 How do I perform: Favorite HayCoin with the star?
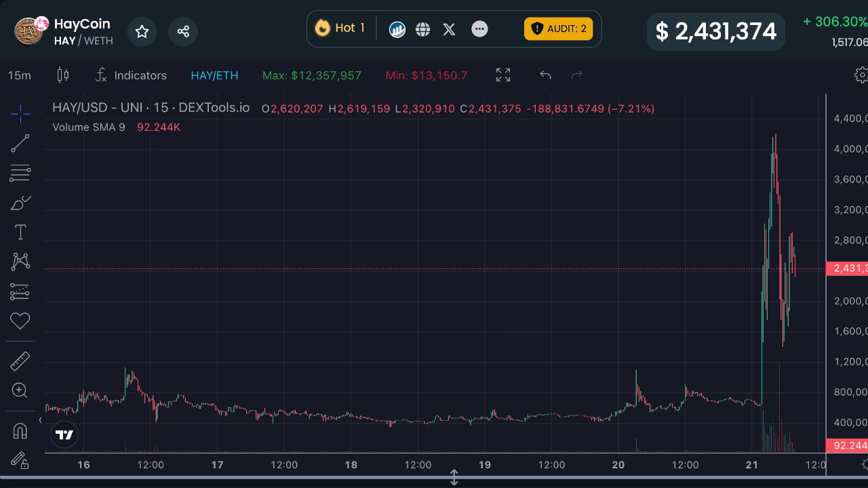click(142, 31)
